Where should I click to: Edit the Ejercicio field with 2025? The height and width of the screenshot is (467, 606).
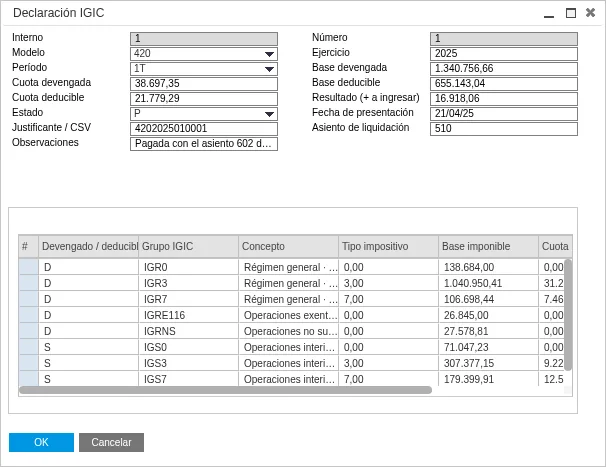pyautogui.click(x=504, y=54)
